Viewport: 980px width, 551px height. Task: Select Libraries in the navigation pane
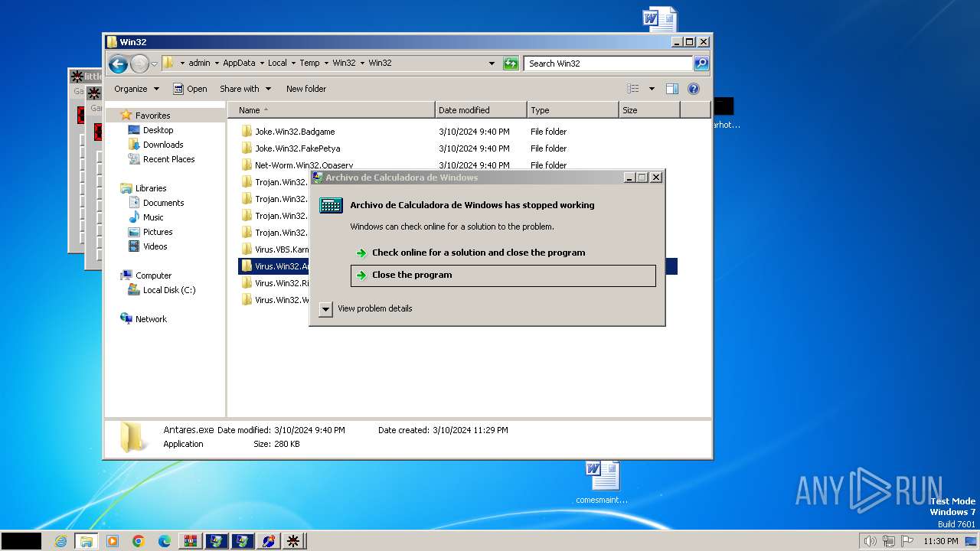[151, 188]
